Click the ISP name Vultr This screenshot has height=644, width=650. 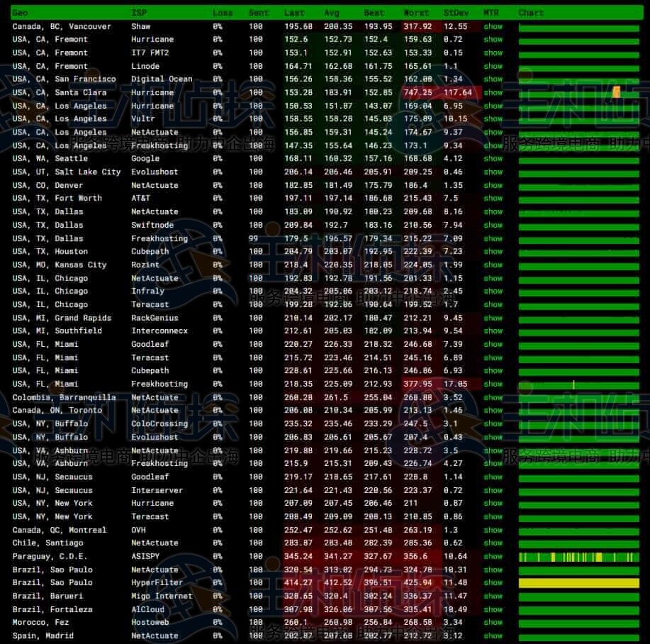tap(143, 118)
